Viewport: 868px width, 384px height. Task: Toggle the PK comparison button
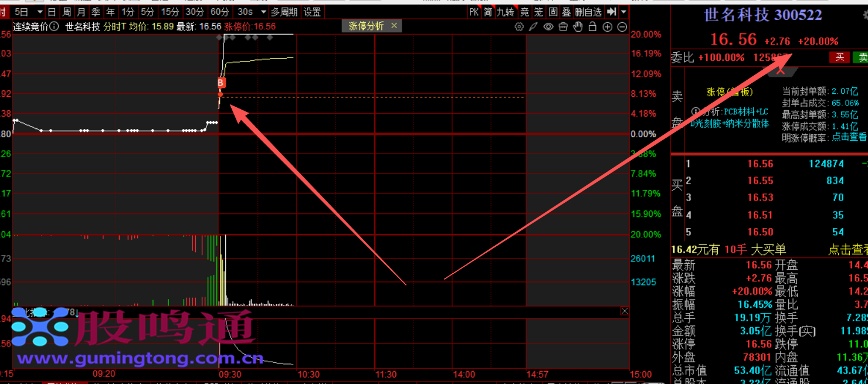(474, 12)
